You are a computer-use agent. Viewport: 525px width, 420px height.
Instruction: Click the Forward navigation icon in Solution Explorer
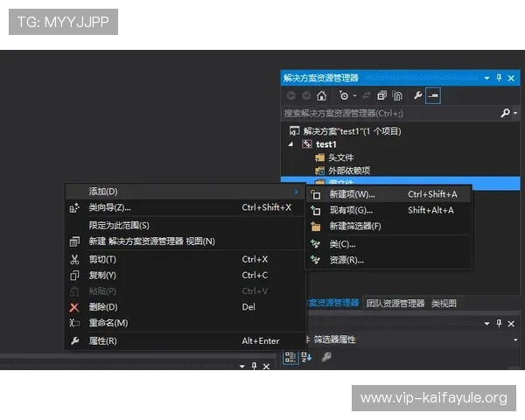(306, 95)
